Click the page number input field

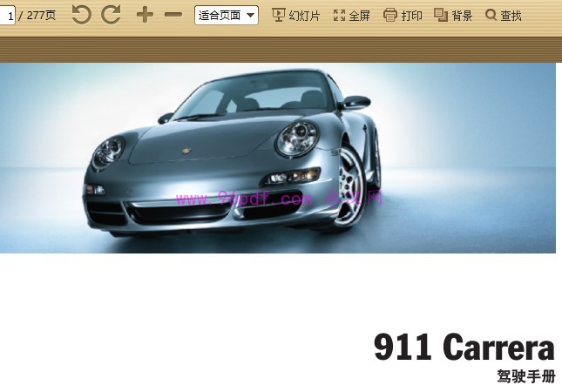click(x=7, y=16)
